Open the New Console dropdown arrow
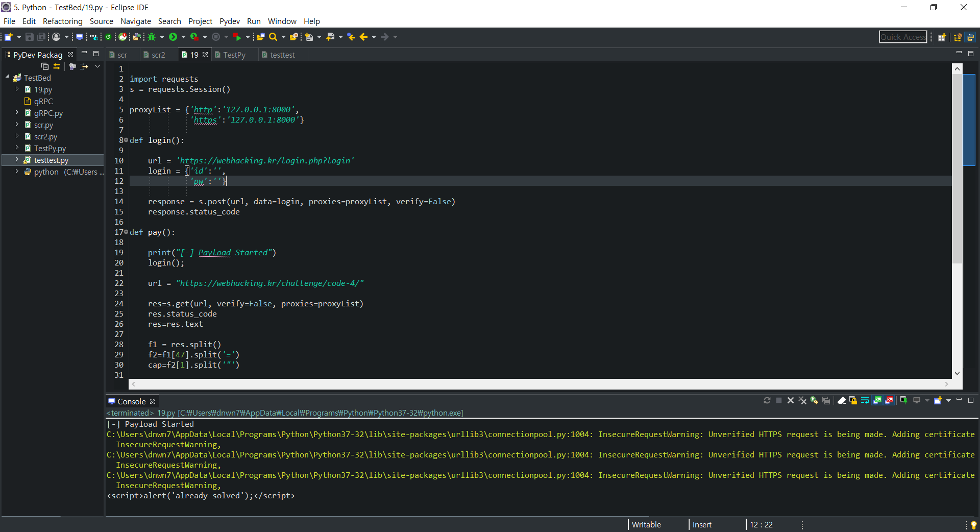The width and height of the screenshot is (980, 532). [x=948, y=401]
